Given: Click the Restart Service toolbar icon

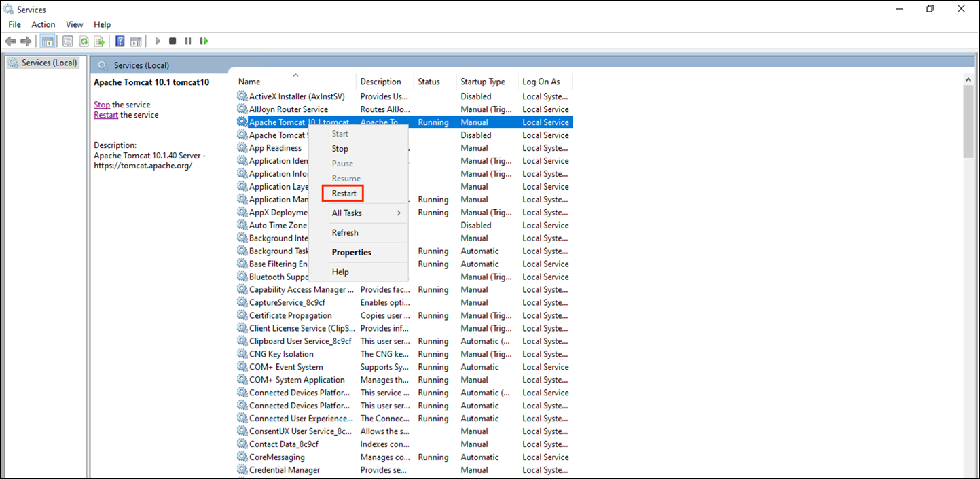Looking at the screenshot, I should [x=204, y=41].
